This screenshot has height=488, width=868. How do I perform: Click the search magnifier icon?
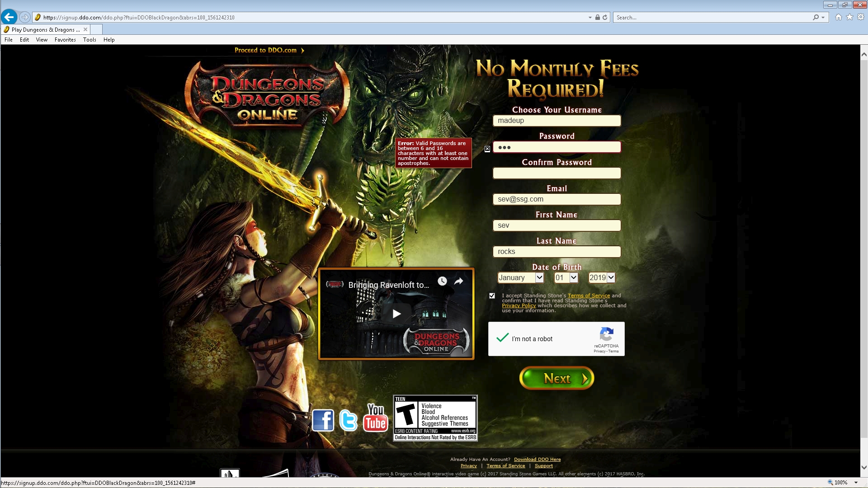[816, 17]
